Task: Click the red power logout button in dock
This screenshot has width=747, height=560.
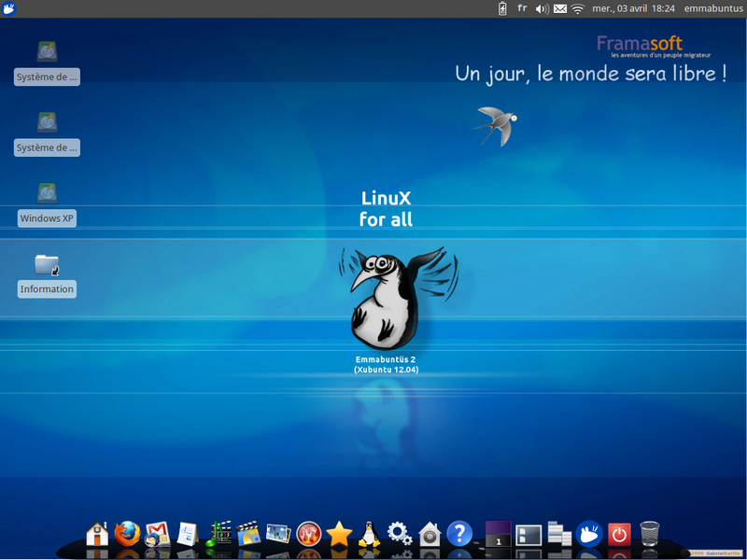Action: tap(619, 534)
